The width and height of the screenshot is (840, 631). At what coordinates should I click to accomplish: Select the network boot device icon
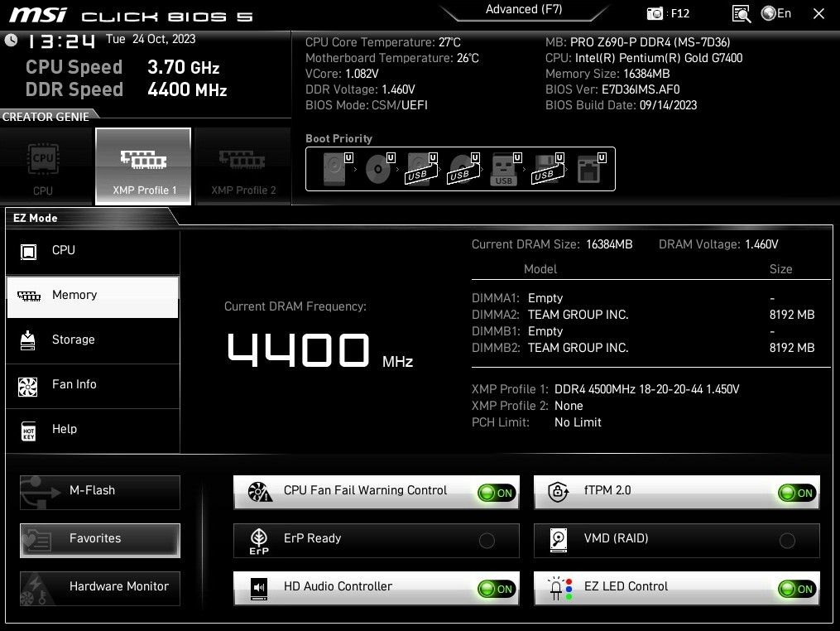click(x=591, y=169)
